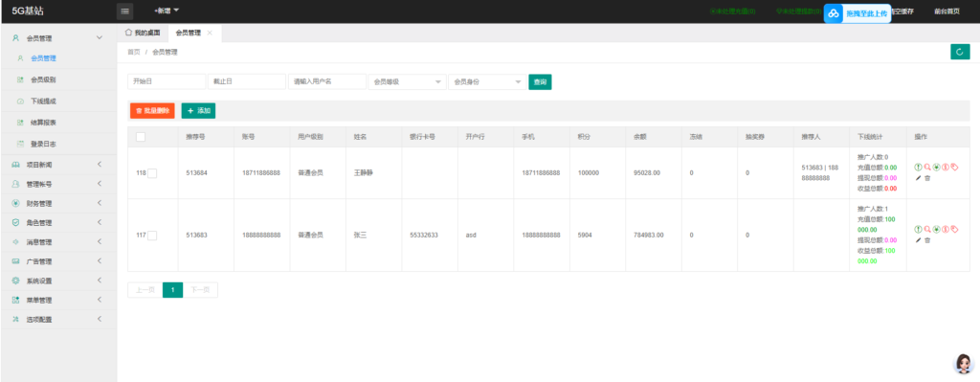The height and width of the screenshot is (382, 980).
Task: Click the 下一页 pagination button
Action: coord(201,289)
